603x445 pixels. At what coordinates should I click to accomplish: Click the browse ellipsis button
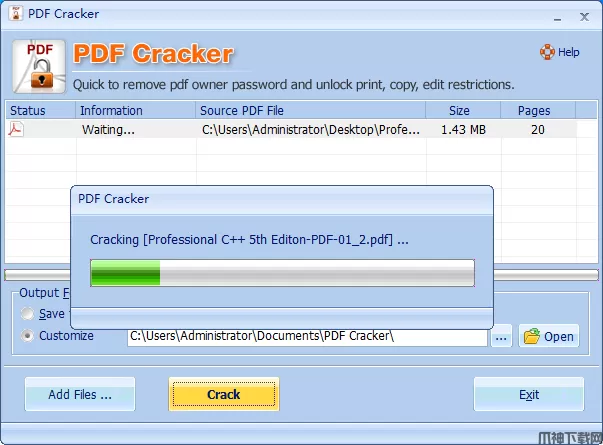501,336
